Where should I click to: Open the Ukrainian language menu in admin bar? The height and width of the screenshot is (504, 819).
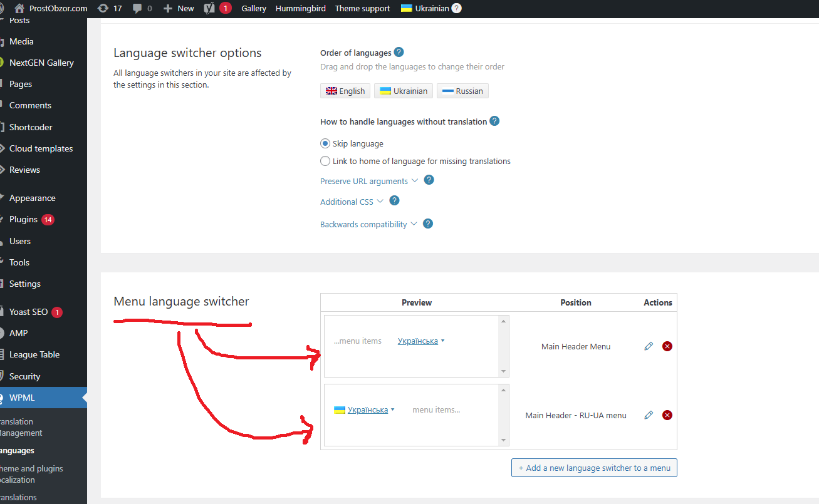(x=425, y=8)
